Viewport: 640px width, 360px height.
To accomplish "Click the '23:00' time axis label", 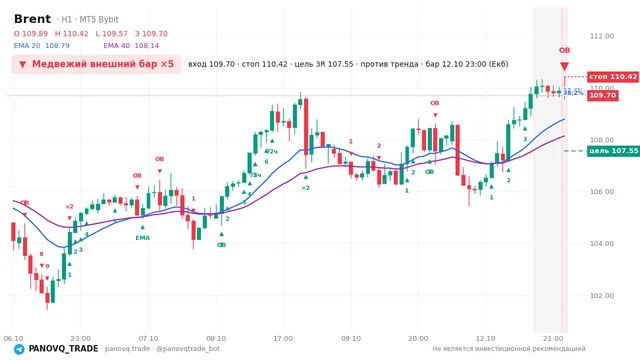I will 80,338.
